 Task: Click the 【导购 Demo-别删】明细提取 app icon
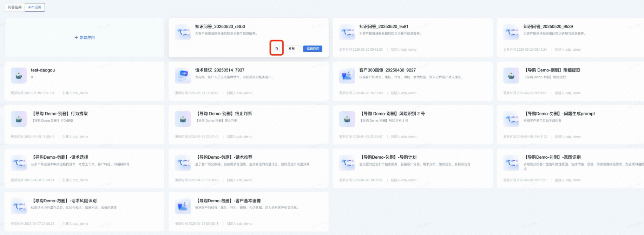511,76
